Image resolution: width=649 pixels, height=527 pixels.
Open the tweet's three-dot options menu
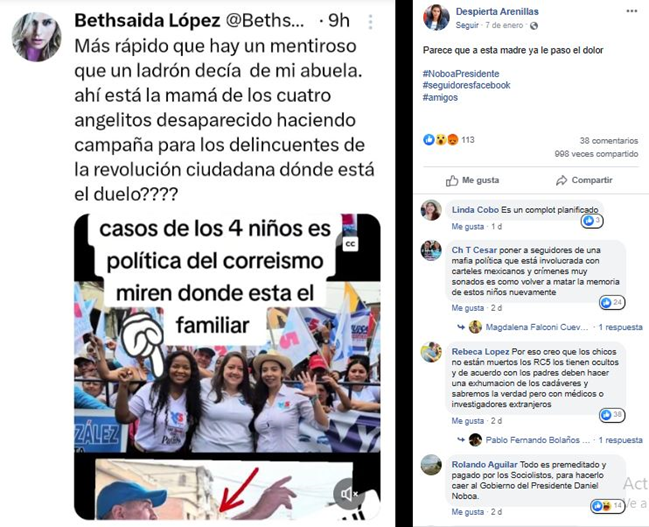click(x=370, y=22)
